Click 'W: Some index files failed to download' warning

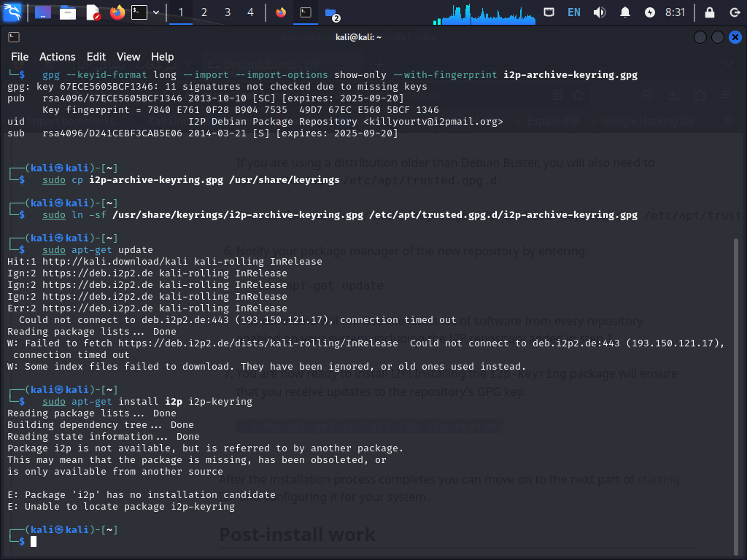tap(266, 367)
